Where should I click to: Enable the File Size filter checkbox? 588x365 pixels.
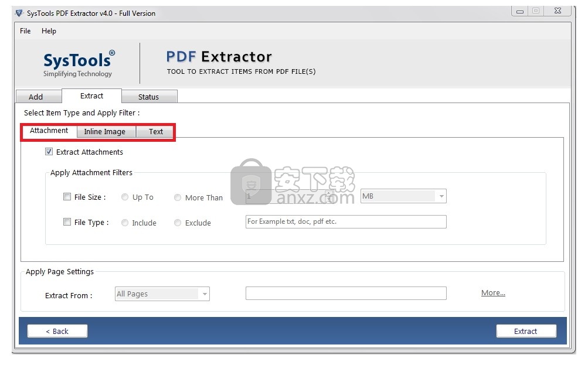[67, 197]
